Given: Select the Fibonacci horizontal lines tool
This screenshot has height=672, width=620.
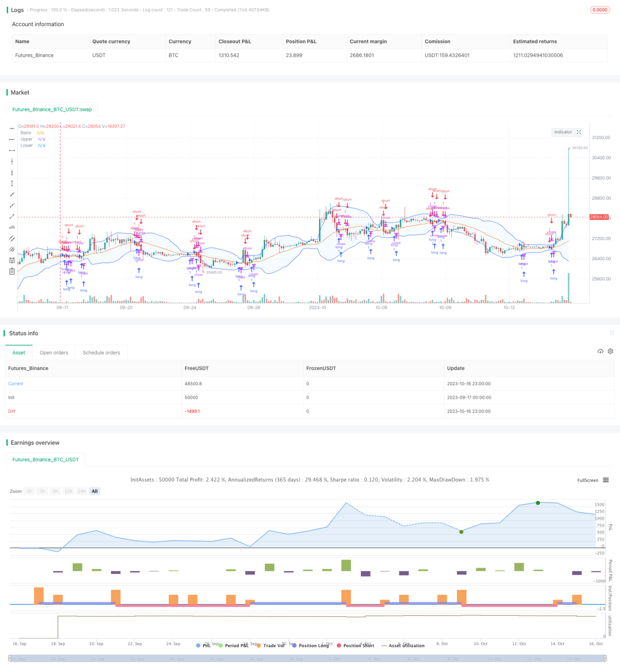Looking at the screenshot, I should (12, 260).
